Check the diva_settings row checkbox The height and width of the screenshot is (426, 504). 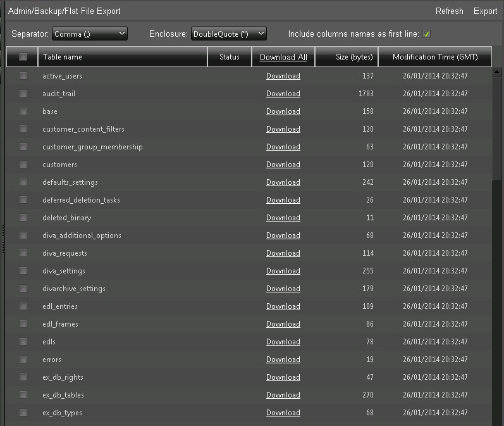point(23,270)
